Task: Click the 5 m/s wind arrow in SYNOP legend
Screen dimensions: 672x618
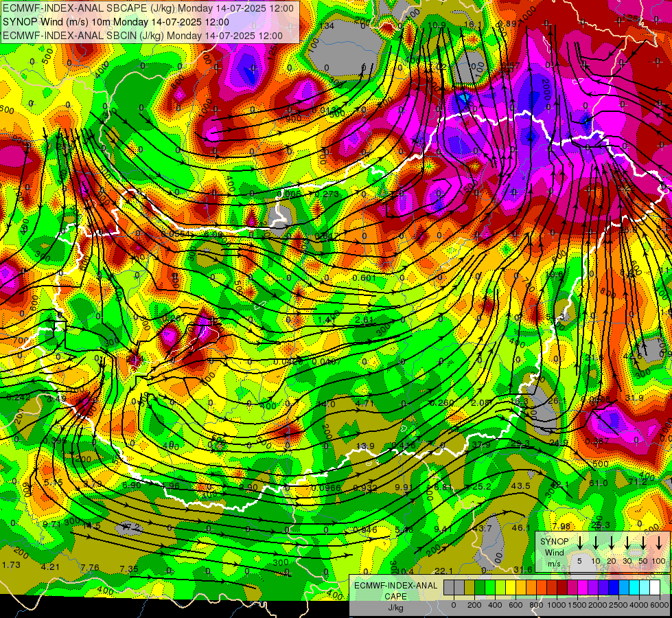Action: [x=579, y=542]
